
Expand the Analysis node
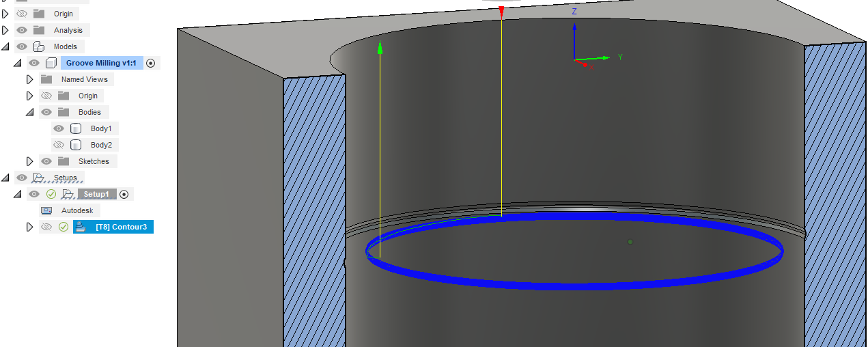pyautogui.click(x=5, y=30)
